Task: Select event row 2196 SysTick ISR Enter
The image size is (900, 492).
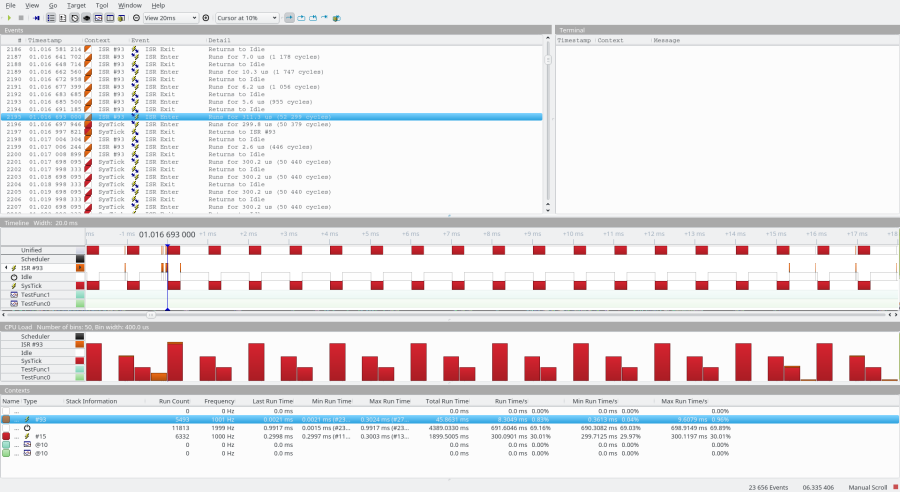Action: [x=271, y=124]
